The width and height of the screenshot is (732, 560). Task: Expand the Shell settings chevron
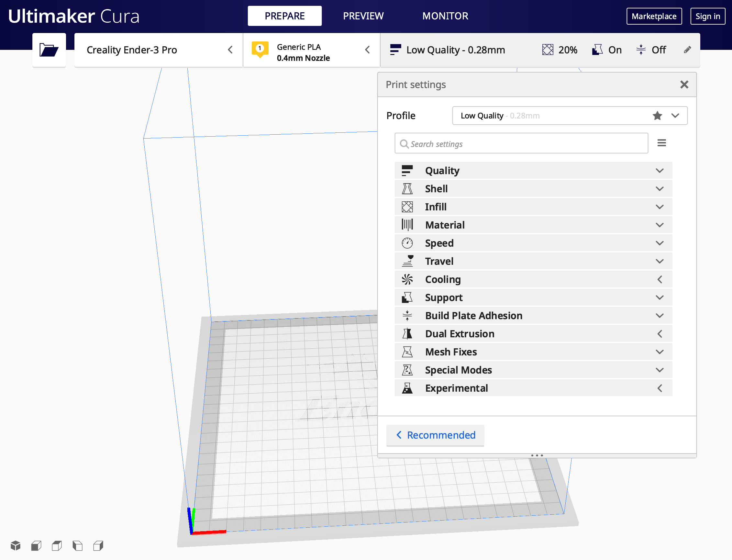[660, 189]
